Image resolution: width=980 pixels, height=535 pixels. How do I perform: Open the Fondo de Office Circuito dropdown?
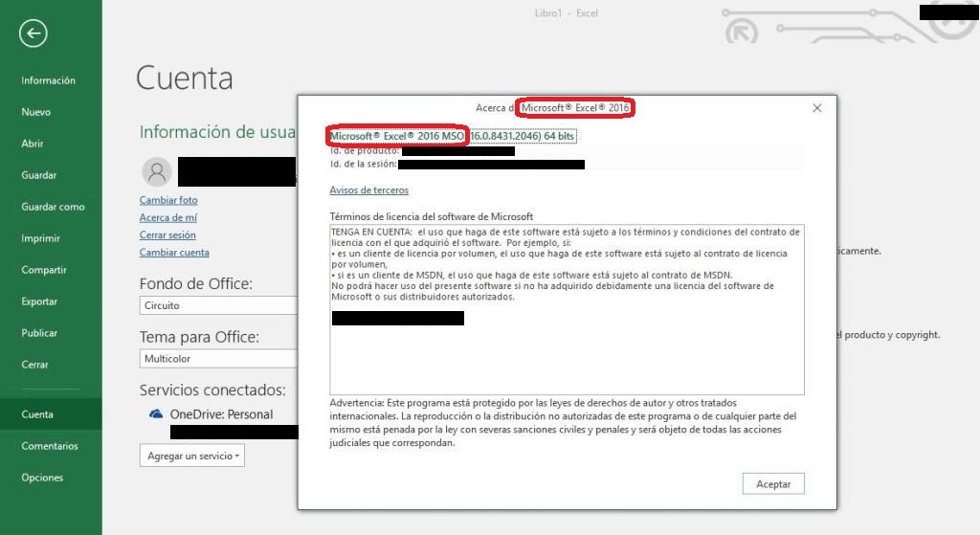[x=219, y=305]
